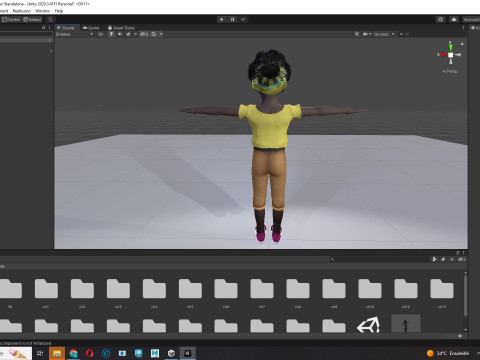Viewport: 480px width, 360px height.
Task: Switch to the Game tab
Action: tap(91, 28)
